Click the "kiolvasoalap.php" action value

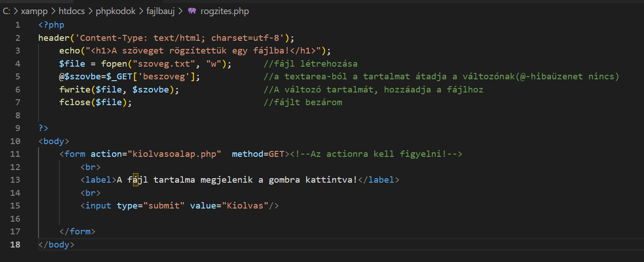tap(174, 154)
